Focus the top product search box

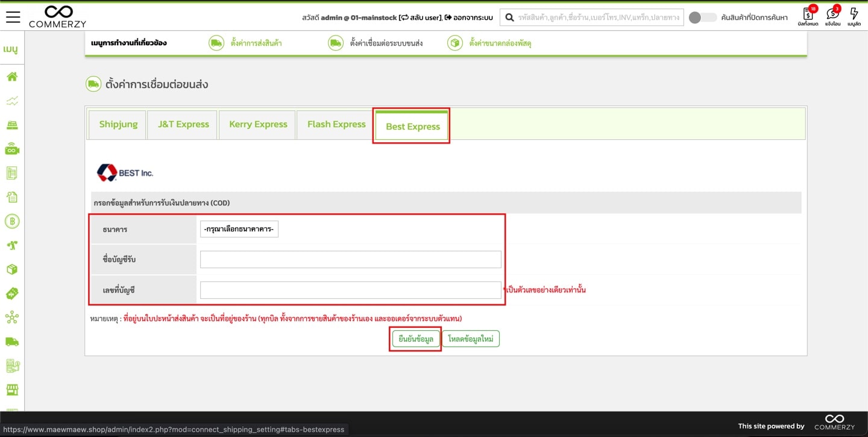point(592,17)
